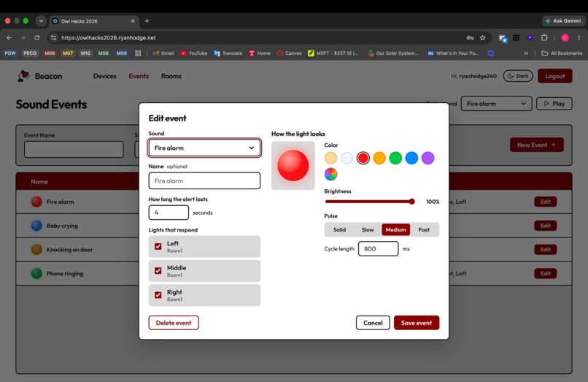Close the Owl Hacks 2026 tab

click(133, 21)
